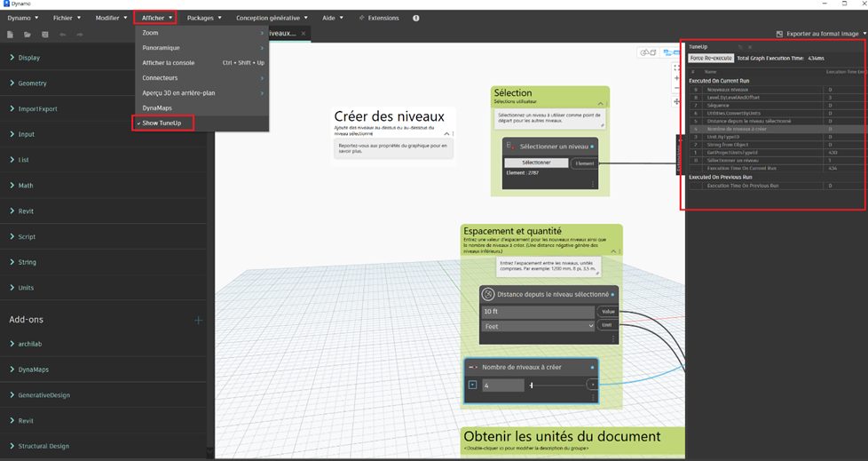
Task: Open Distance depuis le niveau node options dots
Action: 612,338
